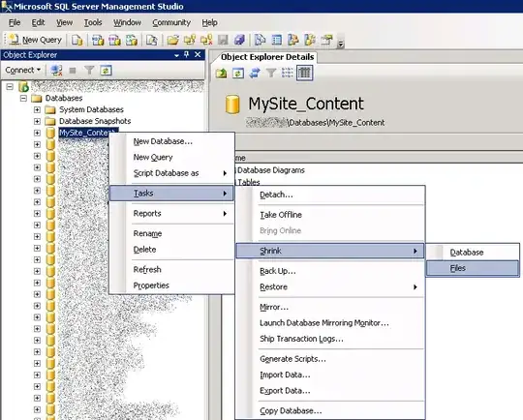Start an Analysis Services MDX Query
Image resolution: width=523 pixels, height=420 pixels.
point(98,41)
